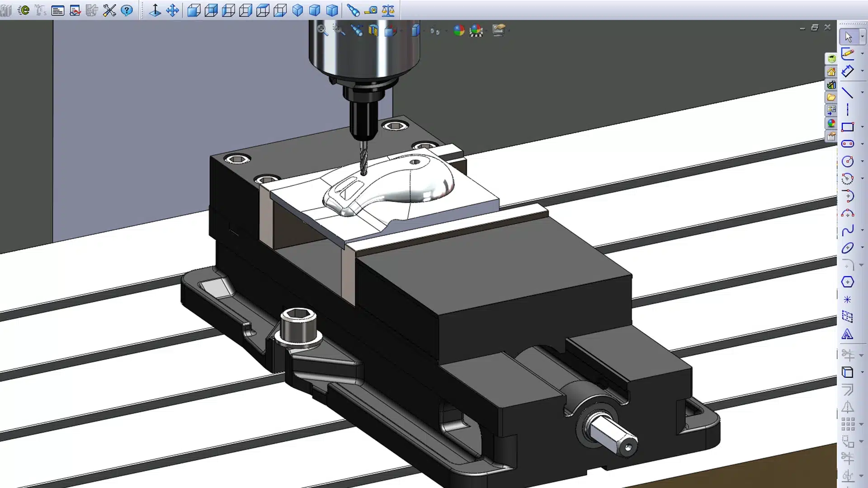The image size is (868, 488).
Task: Select the Circle sketch tool
Action: click(x=848, y=161)
